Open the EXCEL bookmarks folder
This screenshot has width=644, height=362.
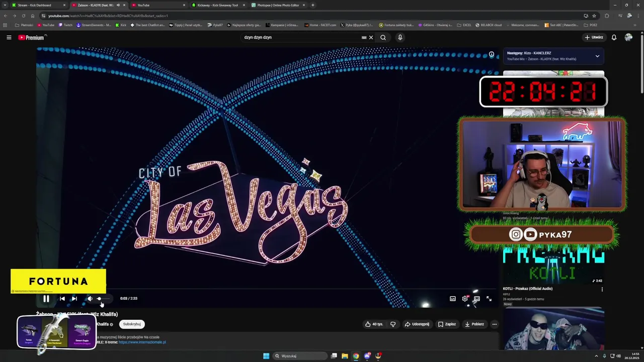(464, 25)
